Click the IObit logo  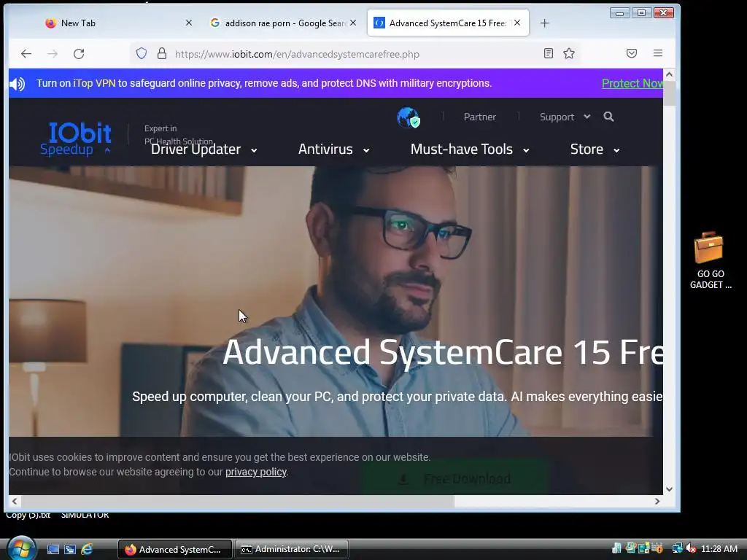80,132
